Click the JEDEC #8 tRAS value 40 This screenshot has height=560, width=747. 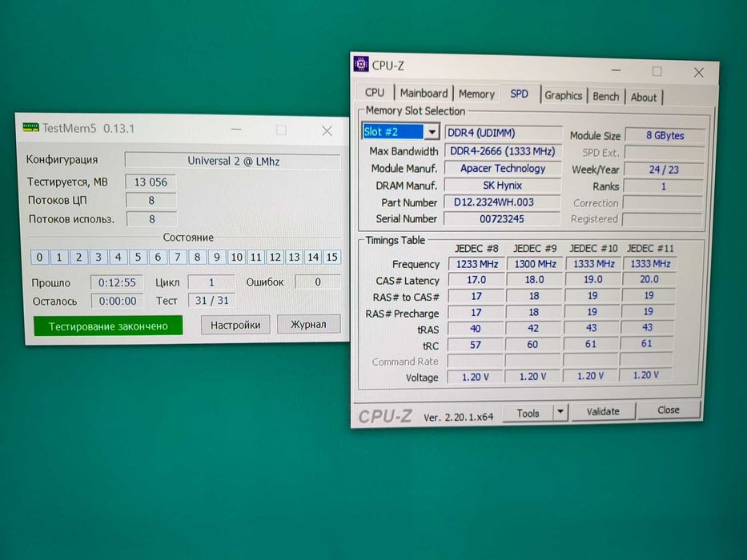coord(476,329)
